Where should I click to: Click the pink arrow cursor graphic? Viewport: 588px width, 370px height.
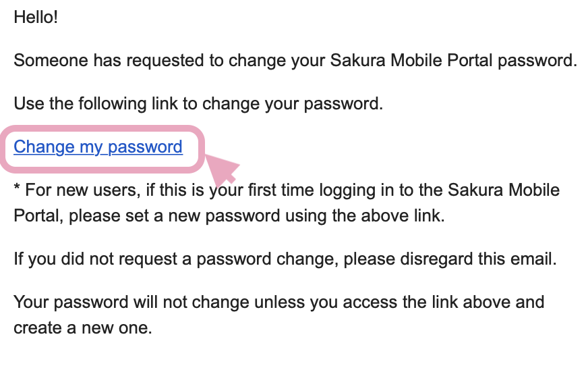(x=223, y=169)
